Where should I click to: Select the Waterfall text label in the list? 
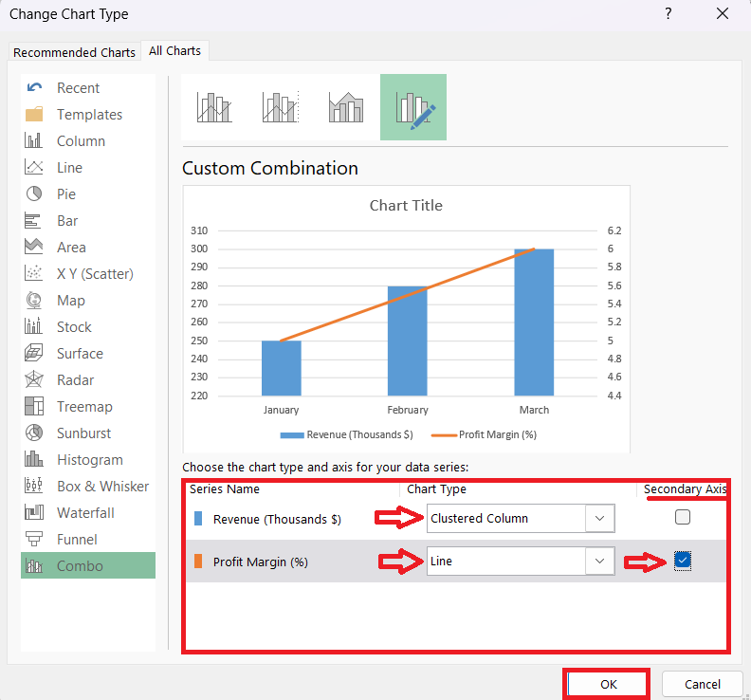(85, 513)
